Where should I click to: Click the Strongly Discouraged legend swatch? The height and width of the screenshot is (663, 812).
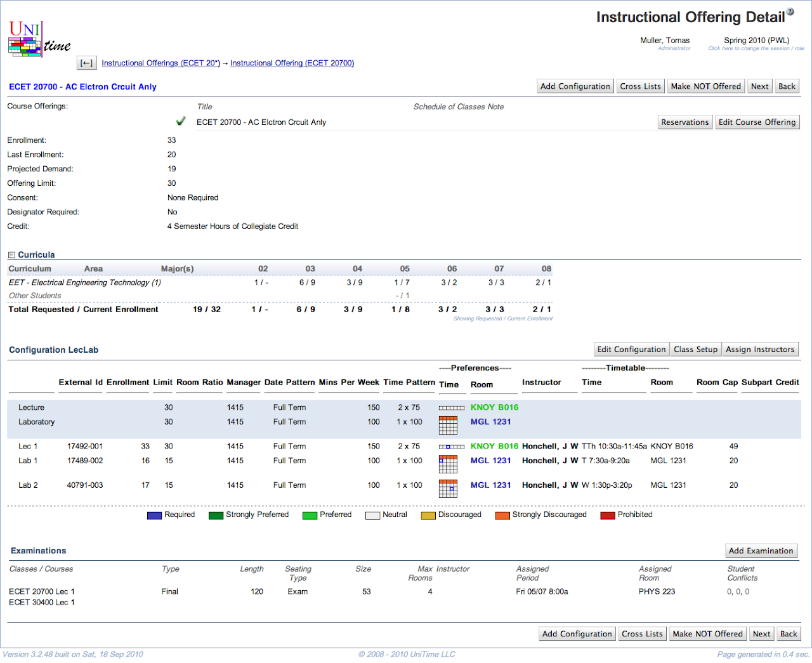502,515
